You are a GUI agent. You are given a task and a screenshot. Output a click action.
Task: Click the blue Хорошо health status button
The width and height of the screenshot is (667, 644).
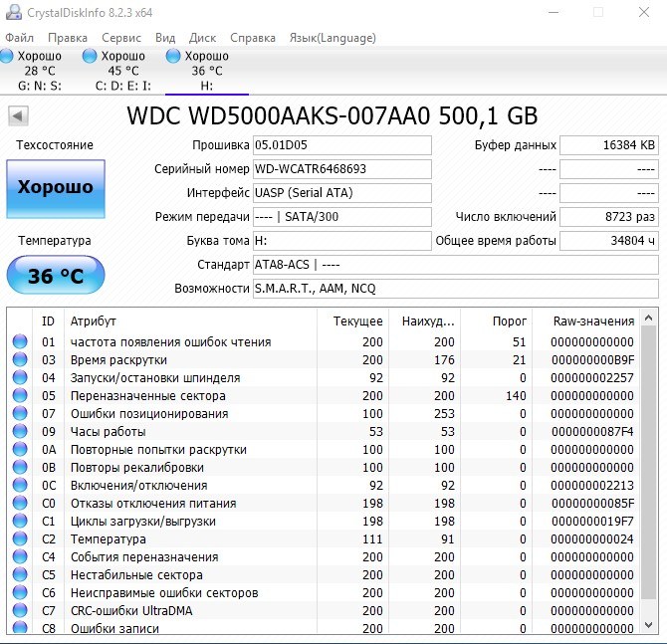coord(55,187)
